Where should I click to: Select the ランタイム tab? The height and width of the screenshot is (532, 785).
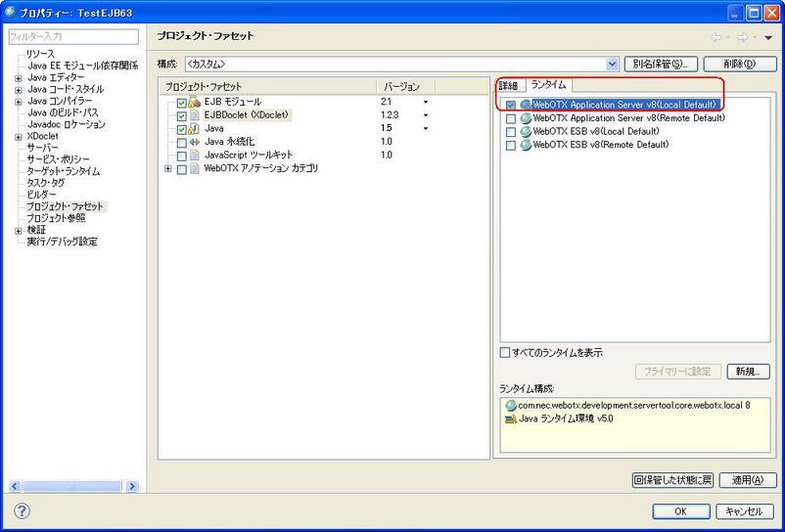pos(548,85)
